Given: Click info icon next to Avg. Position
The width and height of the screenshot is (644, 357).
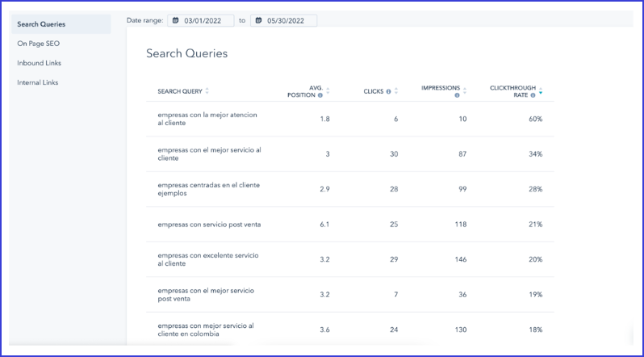Looking at the screenshot, I should pos(320,95).
